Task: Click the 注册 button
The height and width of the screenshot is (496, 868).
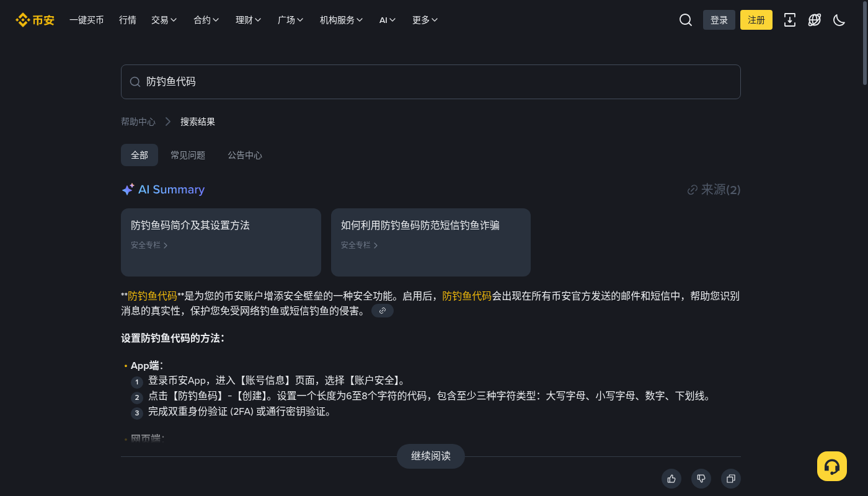Action: click(x=756, y=20)
